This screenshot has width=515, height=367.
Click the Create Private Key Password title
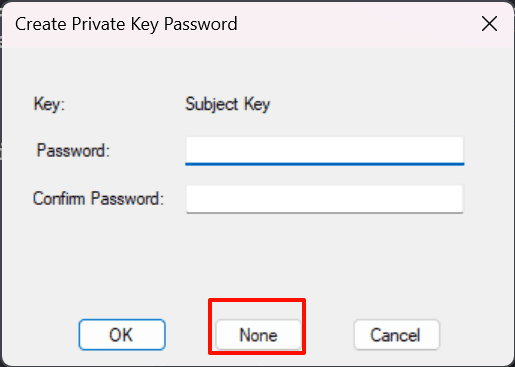coord(126,24)
